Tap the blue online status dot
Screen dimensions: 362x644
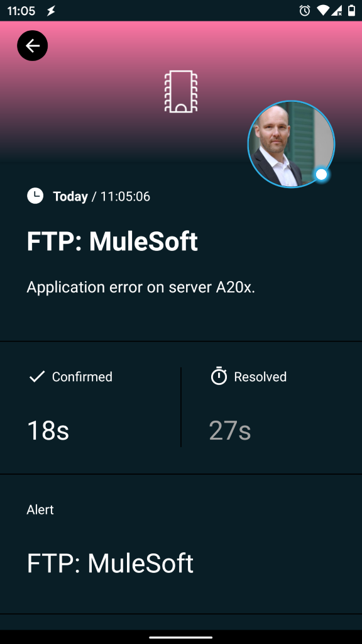pyautogui.click(x=321, y=175)
